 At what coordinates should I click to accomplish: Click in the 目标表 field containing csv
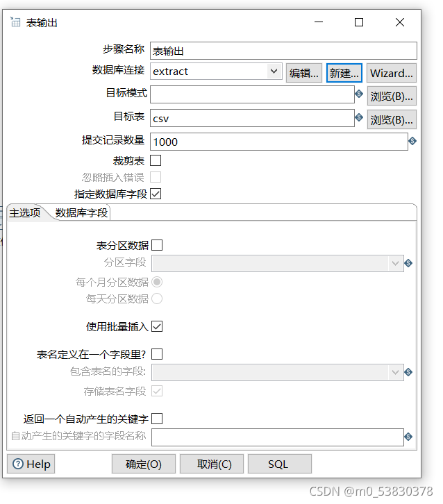[252, 118]
